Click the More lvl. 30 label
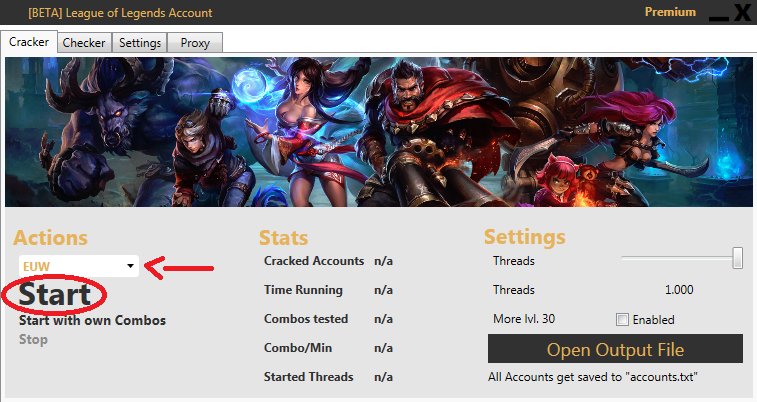Image resolution: width=757 pixels, height=402 pixels. click(x=524, y=319)
